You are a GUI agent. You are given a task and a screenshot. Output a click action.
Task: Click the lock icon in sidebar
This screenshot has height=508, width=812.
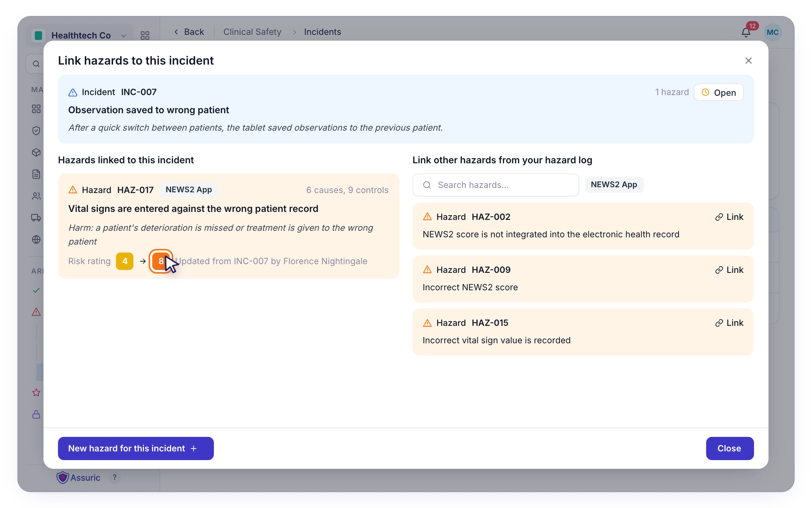pos(36,414)
